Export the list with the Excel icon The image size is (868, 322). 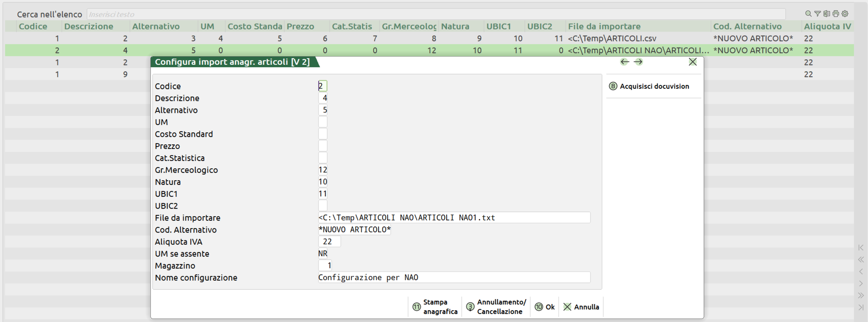[826, 14]
